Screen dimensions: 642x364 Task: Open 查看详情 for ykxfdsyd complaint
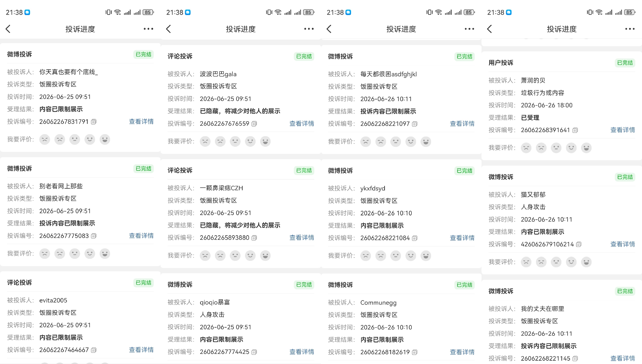(462, 238)
